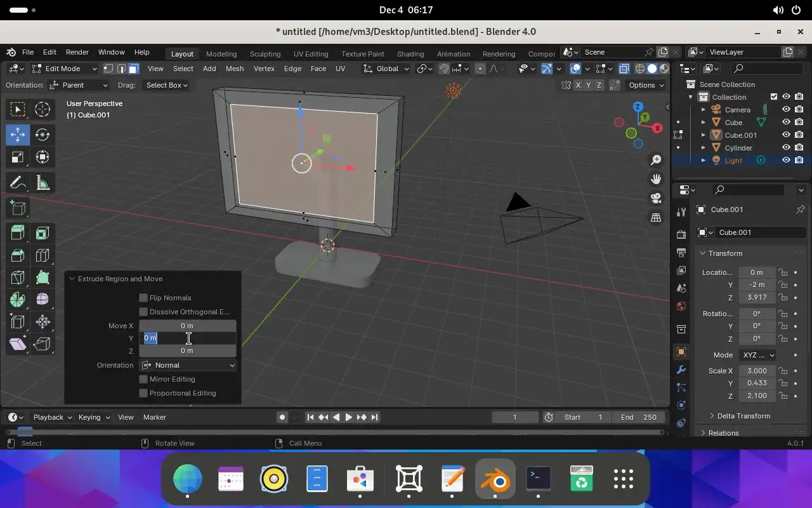
Task: Toggle the camera view icon
Action: coord(656,198)
